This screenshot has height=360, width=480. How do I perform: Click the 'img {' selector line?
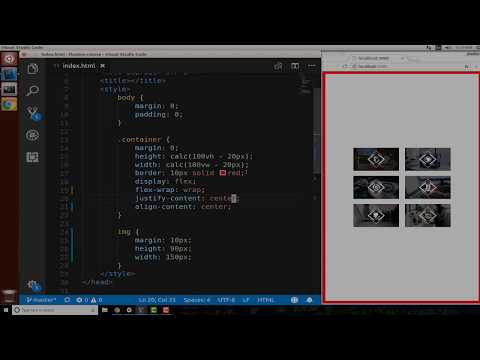128,232
